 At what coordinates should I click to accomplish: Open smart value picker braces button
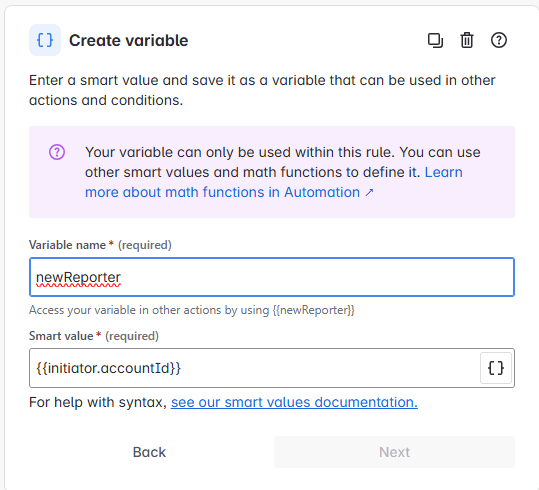coord(496,368)
